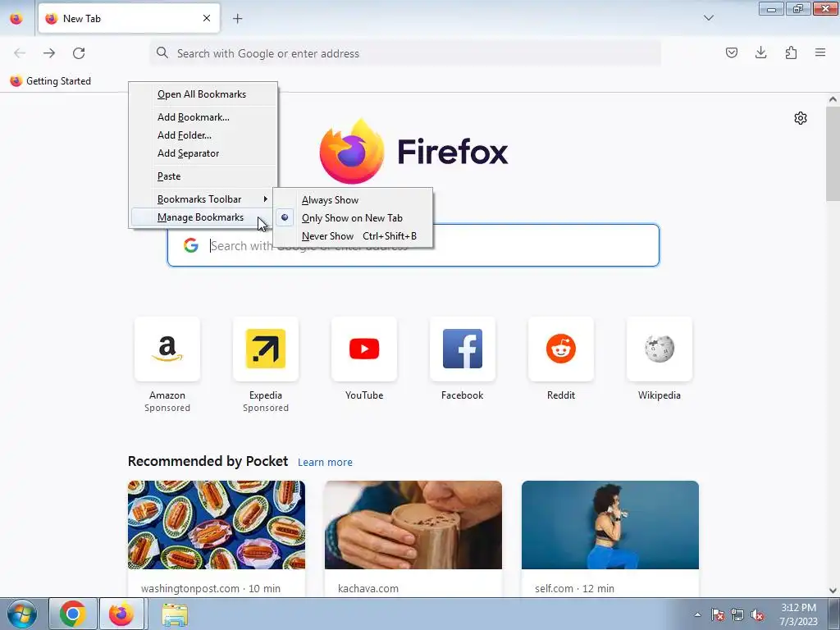Viewport: 840px width, 630px height.
Task: Click the Learn more Pocket link
Action: (325, 463)
